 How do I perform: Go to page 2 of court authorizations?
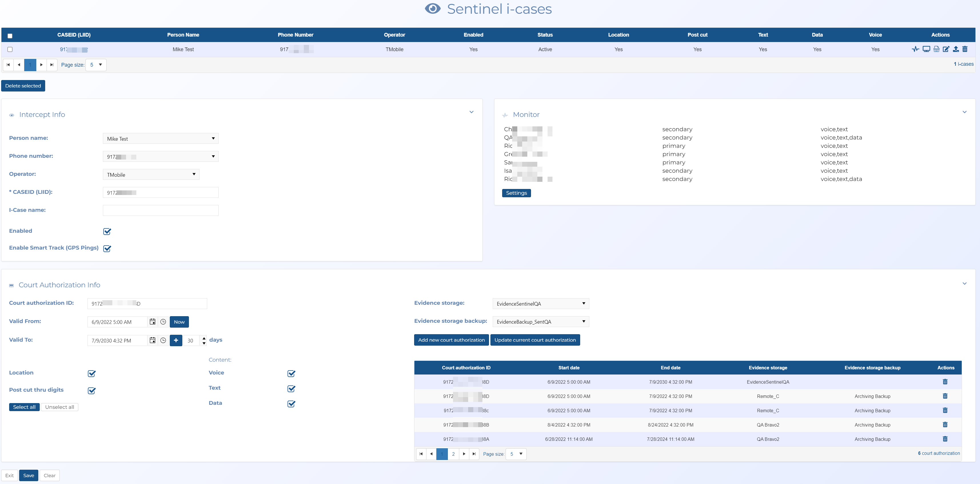tap(453, 454)
